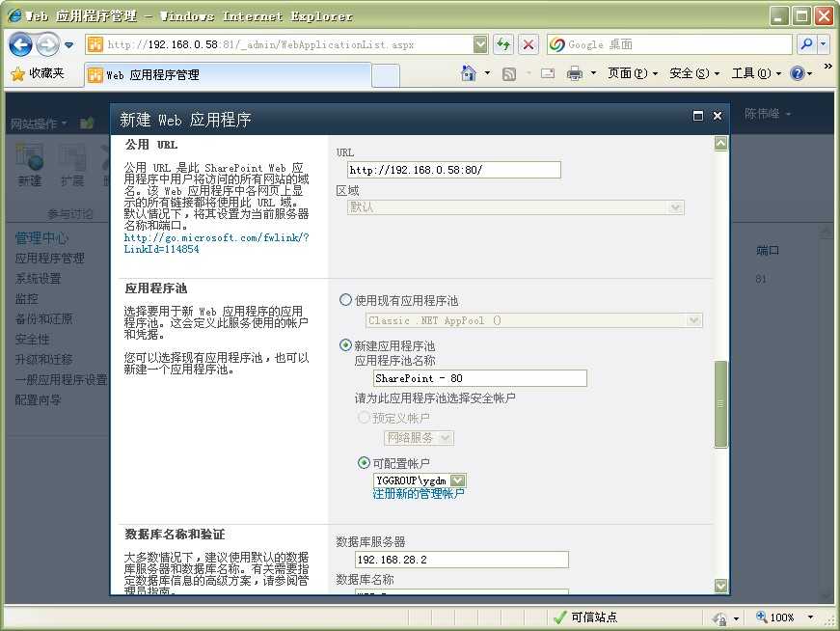Select 新建应用程序池 radio button
Image resolution: width=840 pixels, height=631 pixels.
[x=345, y=345]
